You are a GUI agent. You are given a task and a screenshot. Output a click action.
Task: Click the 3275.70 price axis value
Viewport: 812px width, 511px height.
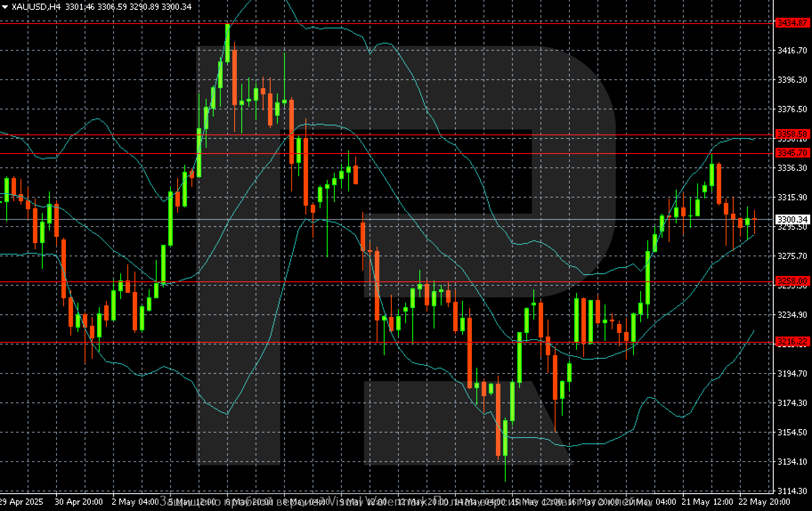point(792,256)
